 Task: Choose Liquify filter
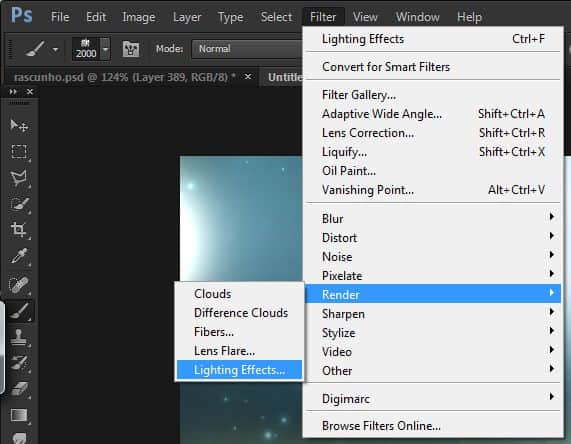(x=433, y=152)
